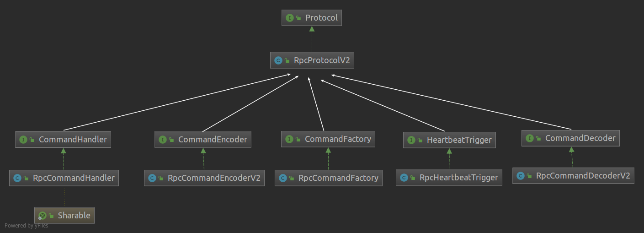Select the RpcCommandDecoderV2 node label
The image size is (644, 233).
click(583, 175)
